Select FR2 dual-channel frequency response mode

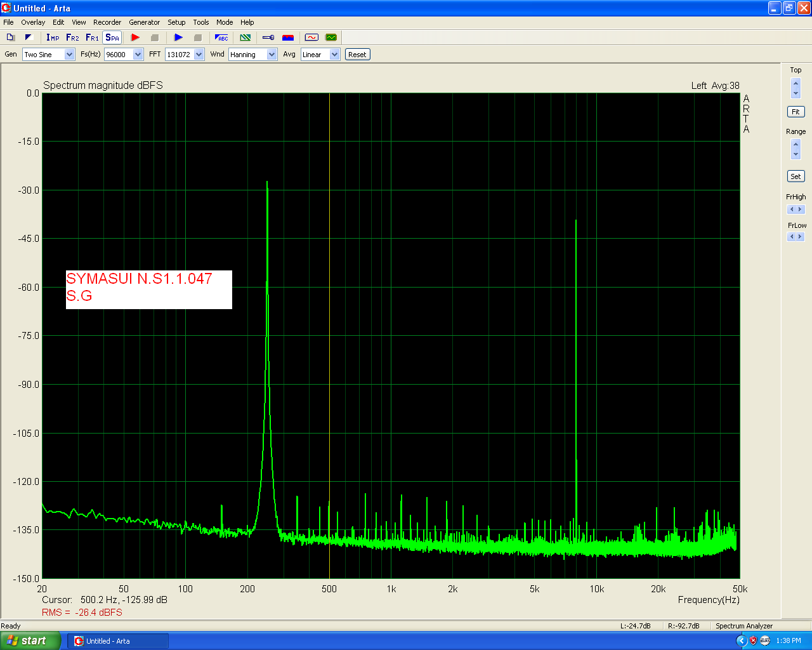(73, 37)
